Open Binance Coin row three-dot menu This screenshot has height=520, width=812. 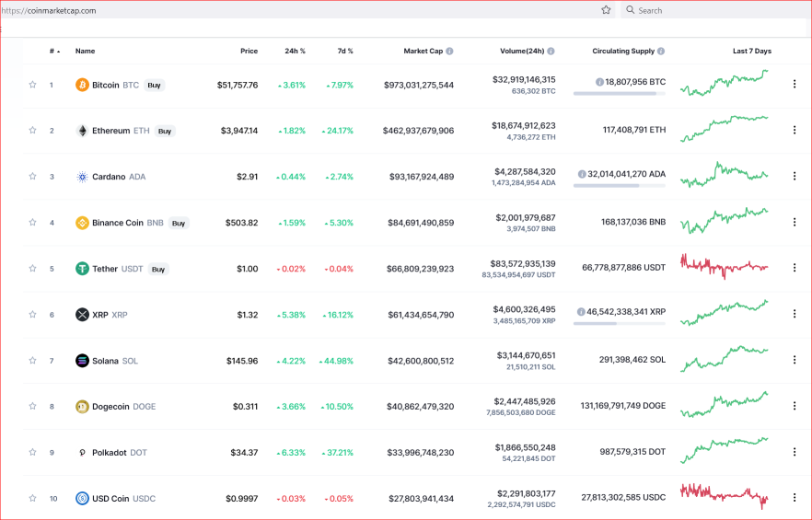tap(795, 222)
